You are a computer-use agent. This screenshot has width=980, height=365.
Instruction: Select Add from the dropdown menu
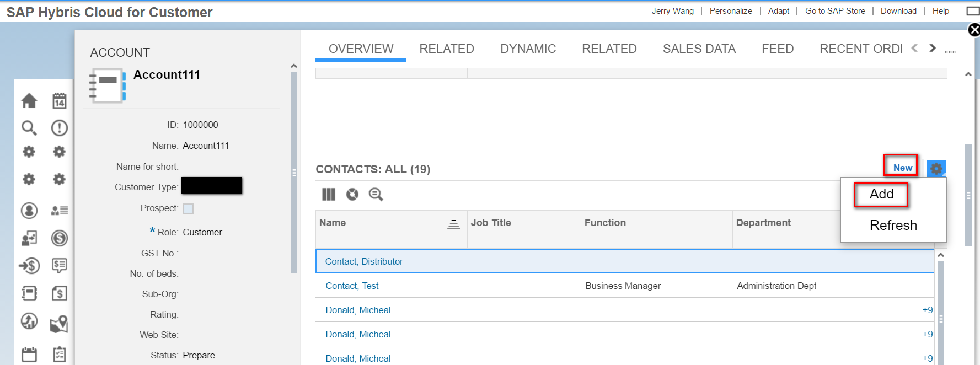point(881,194)
